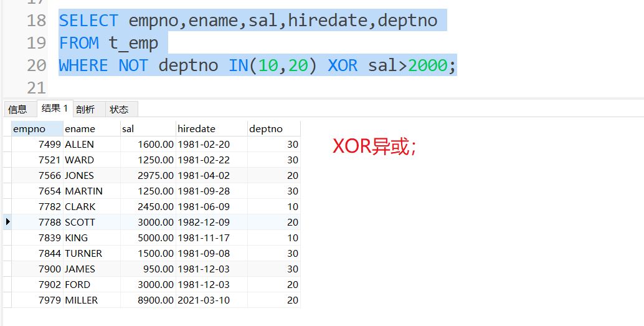The image size is (644, 326).
Task: Click the ename column header
Action: pos(92,128)
